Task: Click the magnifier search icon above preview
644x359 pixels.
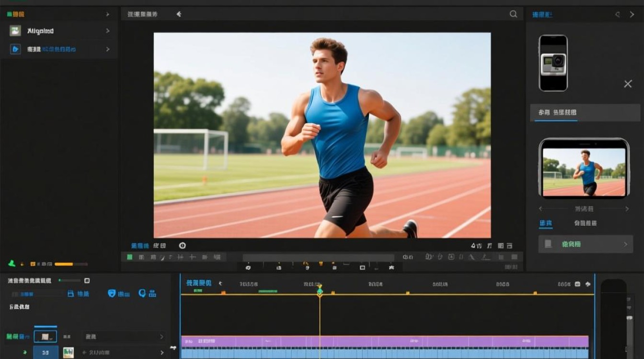Action: [x=513, y=14]
